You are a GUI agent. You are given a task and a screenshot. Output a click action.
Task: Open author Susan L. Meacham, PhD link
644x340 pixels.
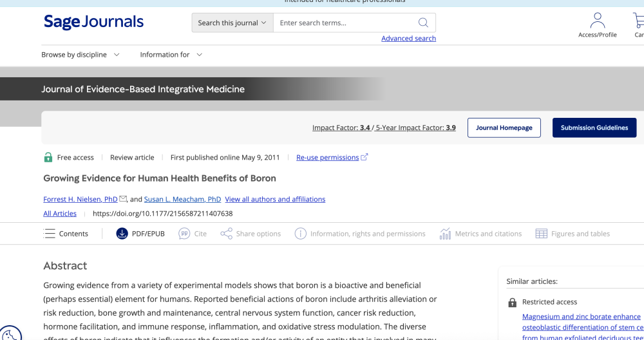pyautogui.click(x=182, y=199)
